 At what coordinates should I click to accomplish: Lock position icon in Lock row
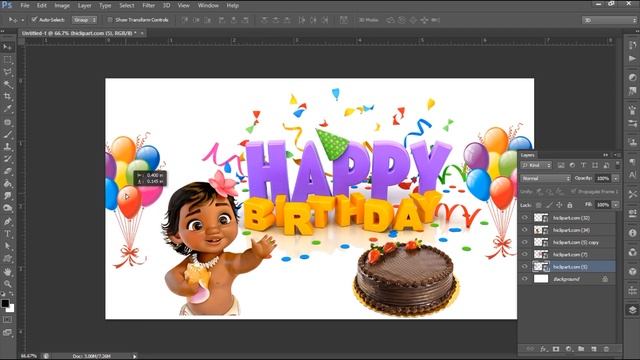point(560,205)
